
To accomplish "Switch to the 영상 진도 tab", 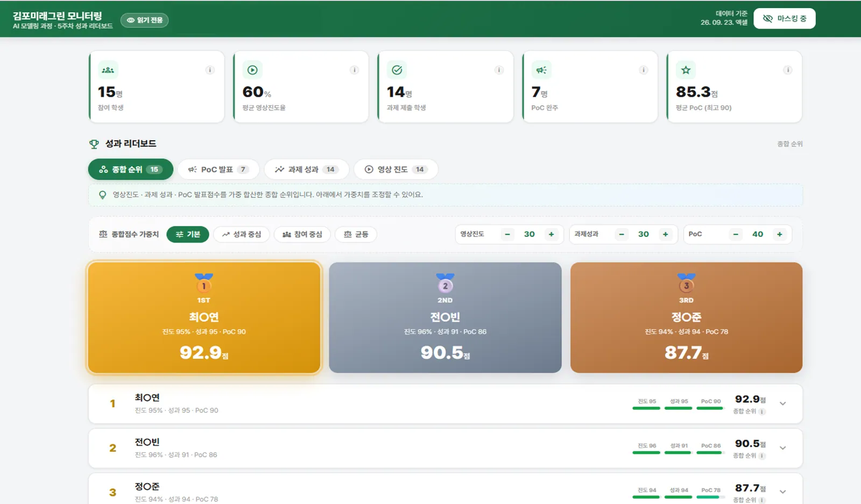I will click(396, 169).
